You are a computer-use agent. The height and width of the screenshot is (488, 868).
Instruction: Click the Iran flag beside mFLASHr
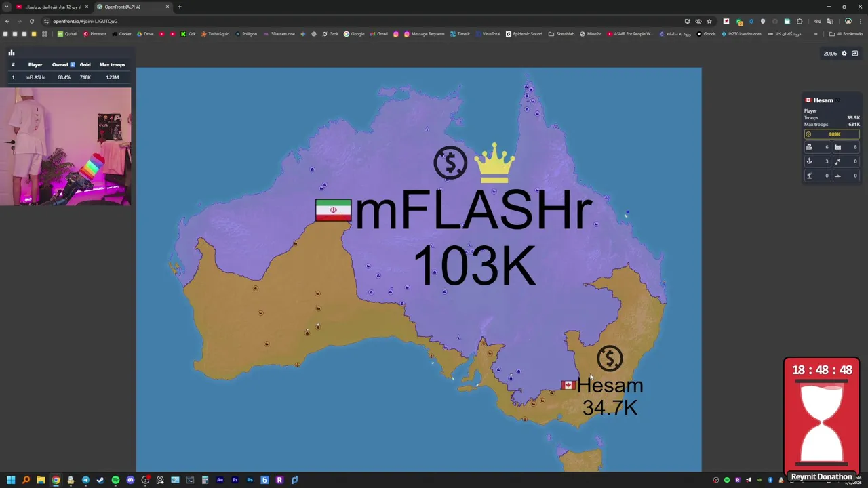pyautogui.click(x=334, y=210)
